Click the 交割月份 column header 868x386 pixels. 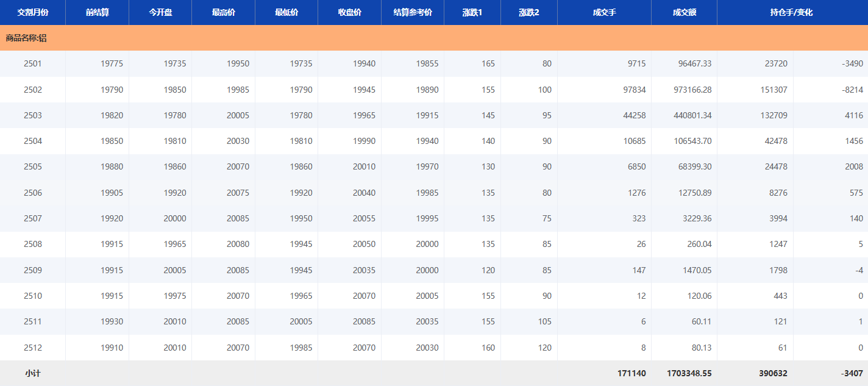(x=33, y=12)
